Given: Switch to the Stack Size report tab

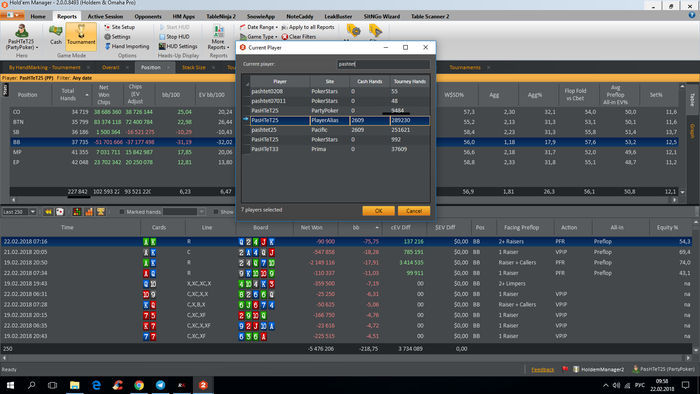Looking at the screenshot, I should point(194,67).
